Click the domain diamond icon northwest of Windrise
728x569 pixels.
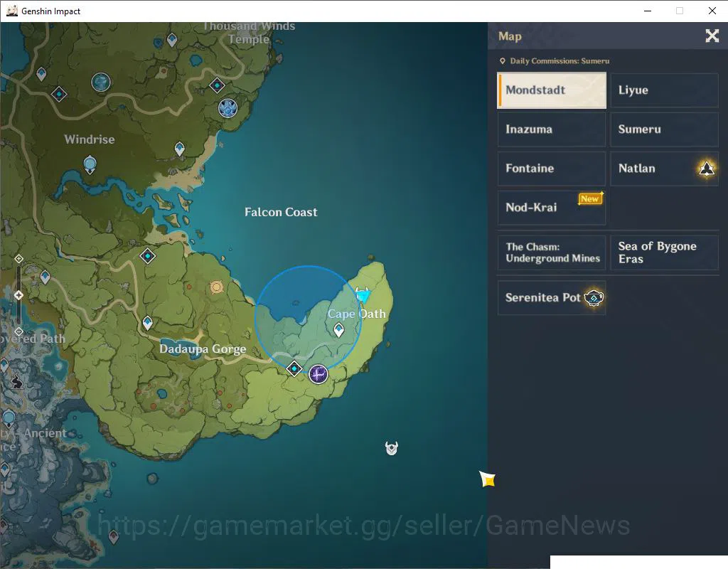coord(59,95)
